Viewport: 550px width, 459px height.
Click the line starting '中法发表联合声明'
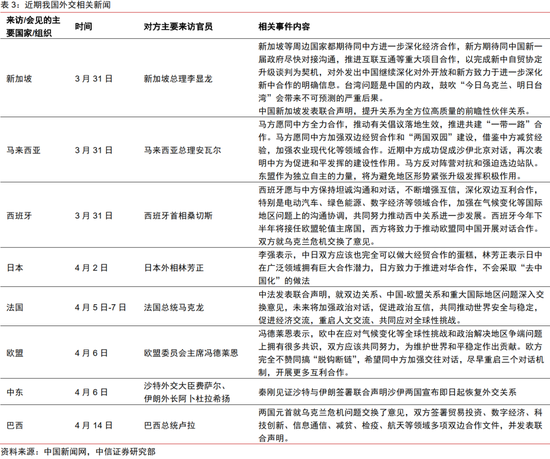[x=401, y=295]
